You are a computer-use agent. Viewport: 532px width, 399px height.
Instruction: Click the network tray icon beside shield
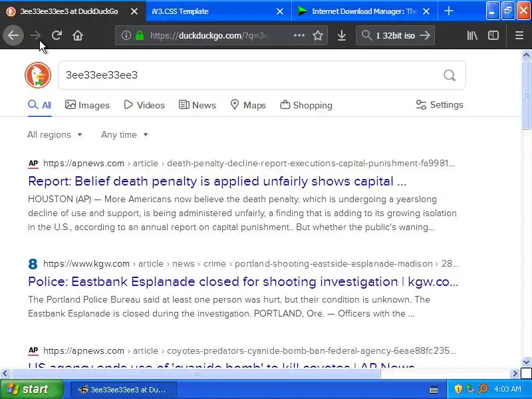(470, 389)
